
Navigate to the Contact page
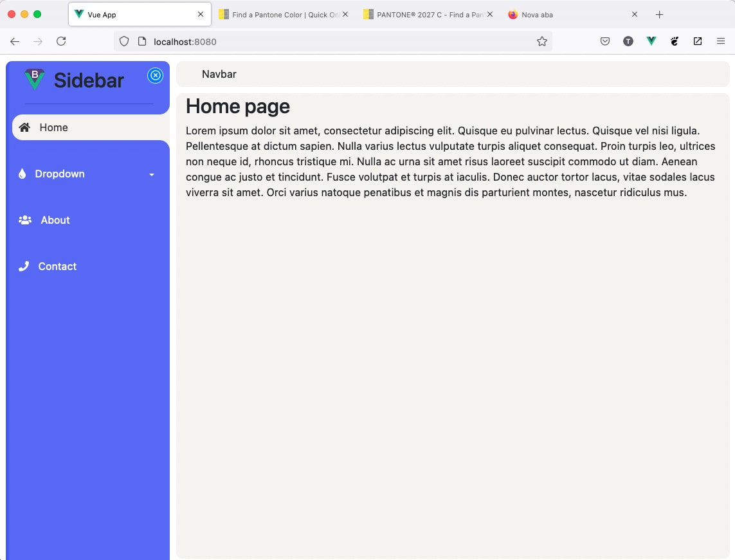[x=57, y=266]
